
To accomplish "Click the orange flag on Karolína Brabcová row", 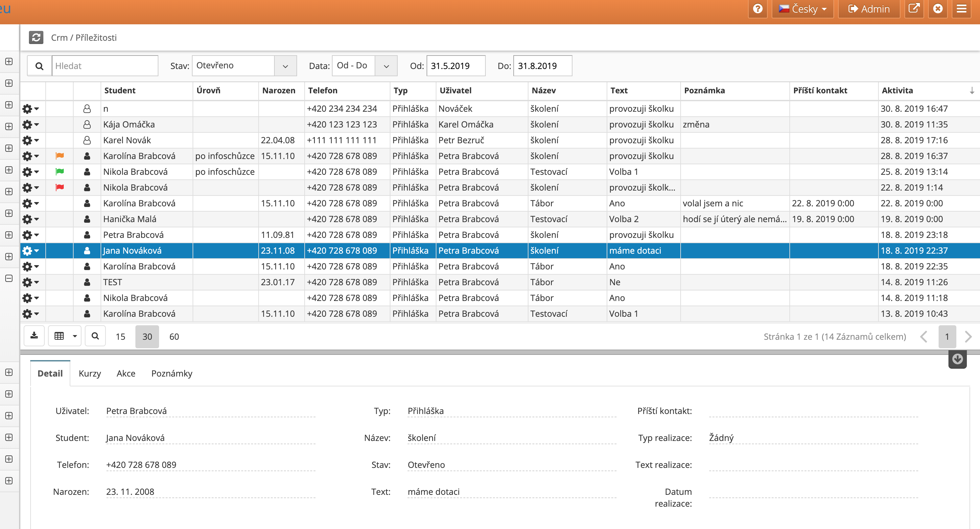I will (x=60, y=156).
